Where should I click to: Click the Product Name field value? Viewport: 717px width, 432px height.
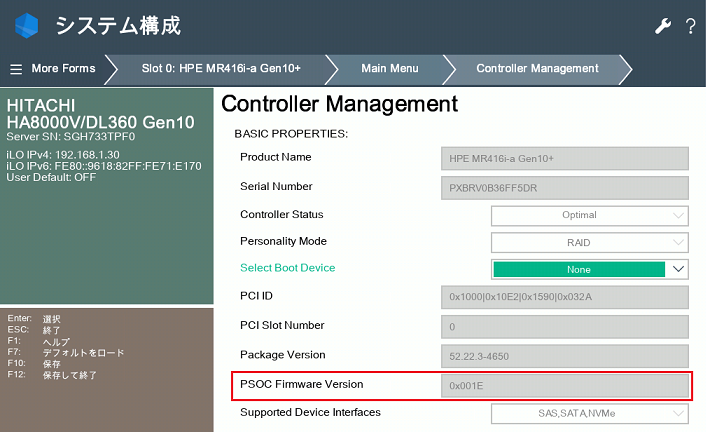[565, 159]
